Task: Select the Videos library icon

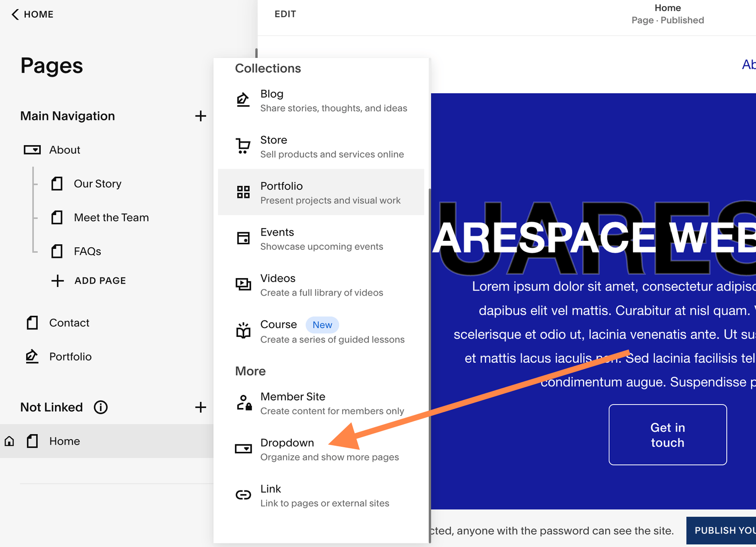Action: click(243, 284)
